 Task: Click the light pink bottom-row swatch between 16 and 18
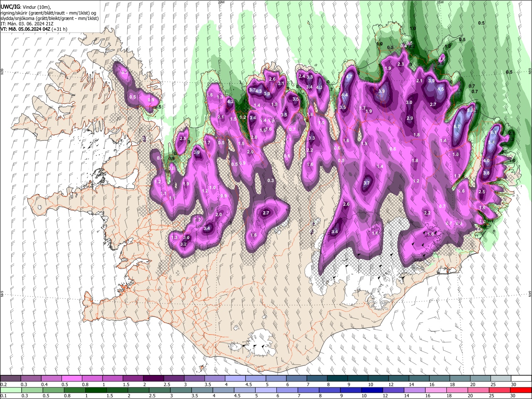pos(436,390)
